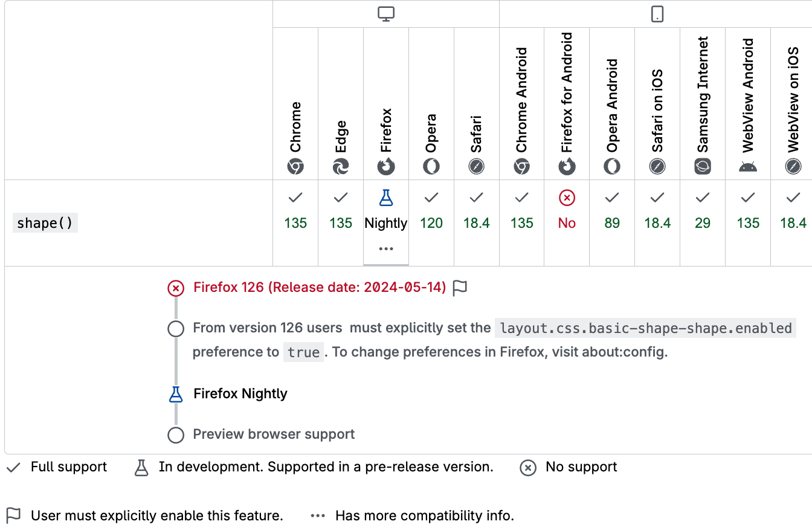Collapse the Firefox Nightly support details

click(x=386, y=222)
